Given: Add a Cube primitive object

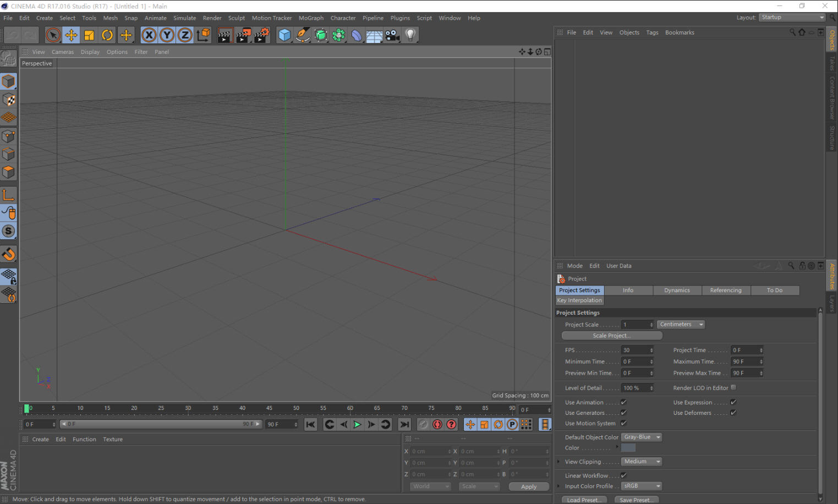Looking at the screenshot, I should coord(284,35).
